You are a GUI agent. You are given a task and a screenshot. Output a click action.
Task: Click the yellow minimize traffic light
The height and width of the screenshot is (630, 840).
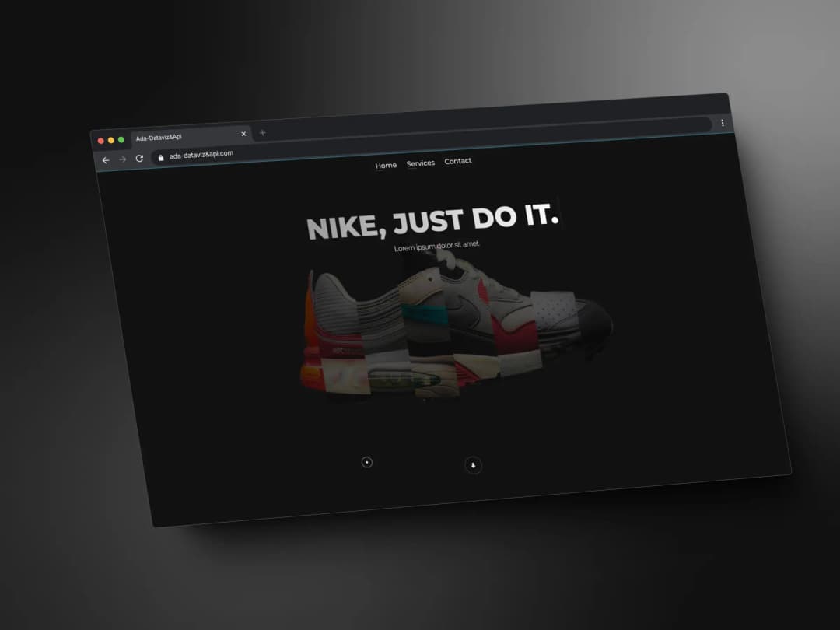pyautogui.click(x=111, y=138)
